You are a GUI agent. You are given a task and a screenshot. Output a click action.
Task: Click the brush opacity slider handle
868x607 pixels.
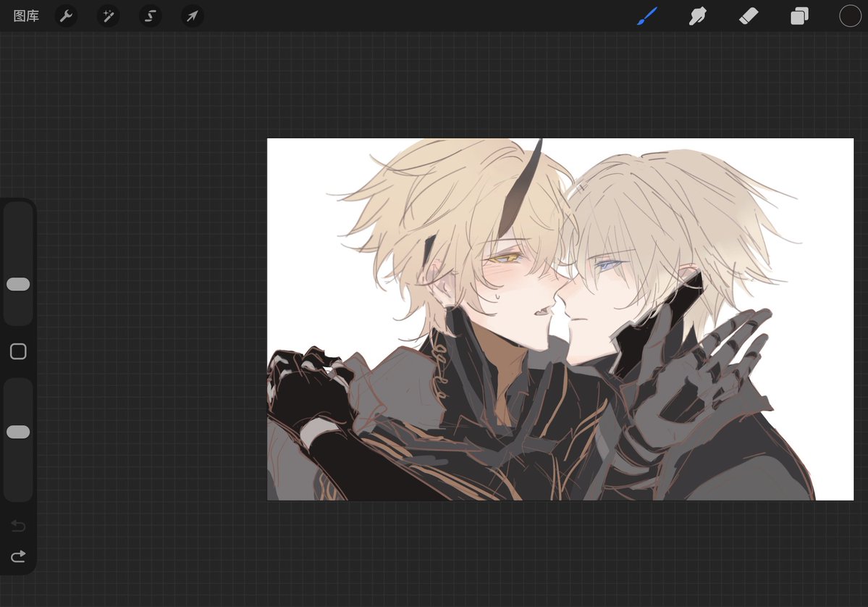click(x=18, y=432)
